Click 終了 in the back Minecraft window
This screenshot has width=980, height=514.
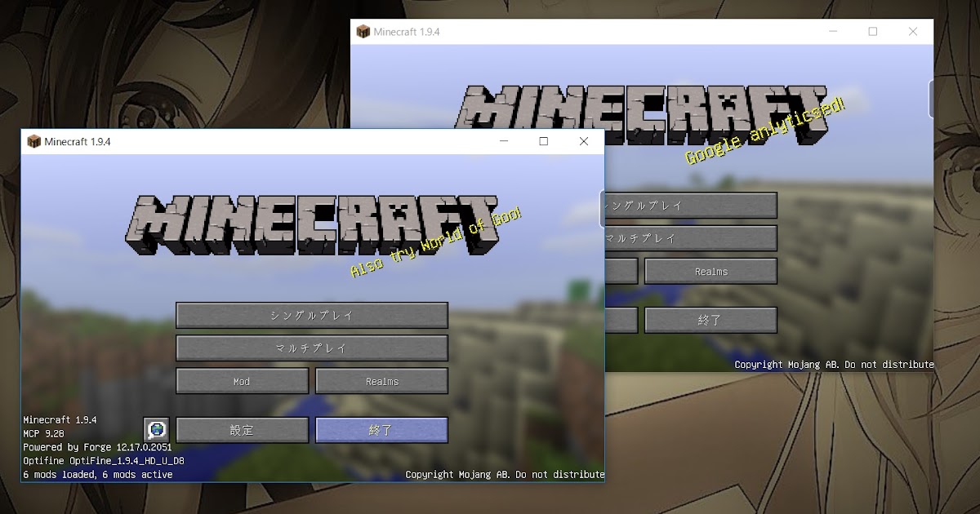point(710,321)
